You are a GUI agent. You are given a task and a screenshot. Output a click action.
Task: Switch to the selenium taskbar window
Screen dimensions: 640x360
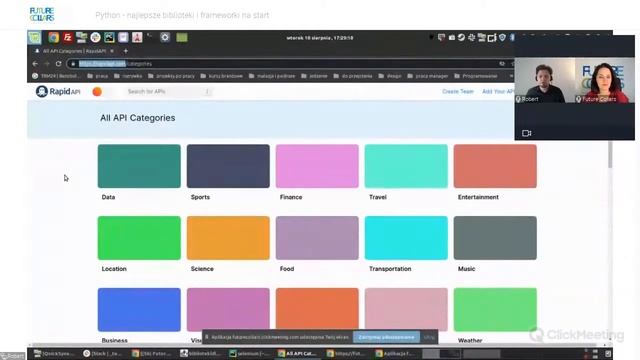pyautogui.click(x=250, y=353)
